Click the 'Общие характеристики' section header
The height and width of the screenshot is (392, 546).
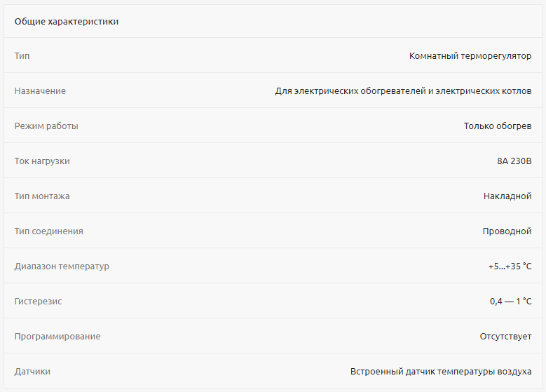67,22
